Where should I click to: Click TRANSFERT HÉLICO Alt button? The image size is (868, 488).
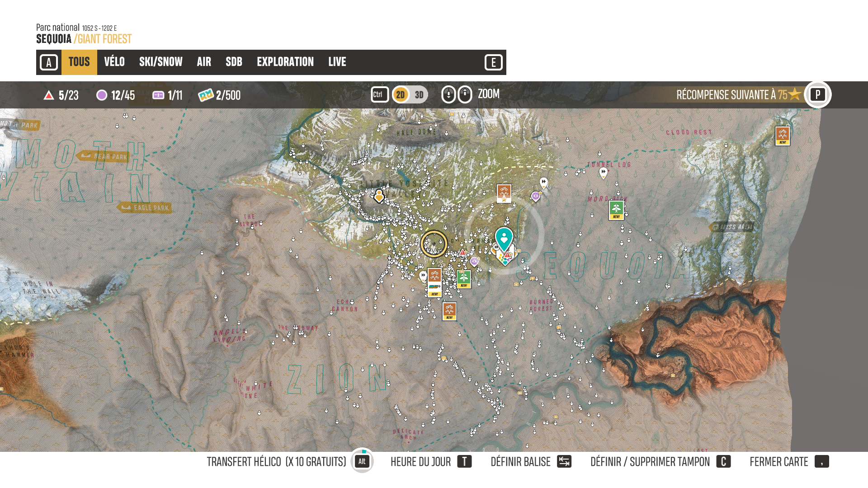click(362, 461)
